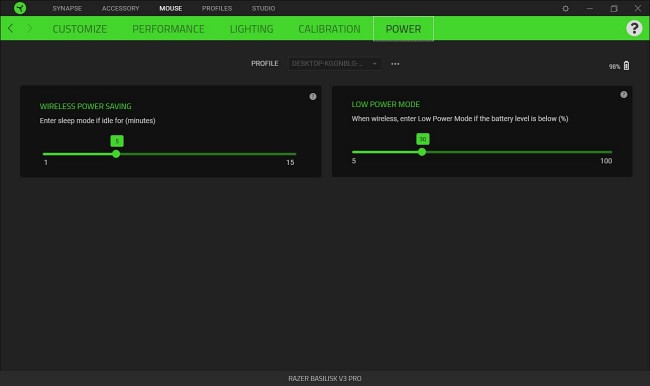Click the low power slider minimum value 5
650x386 pixels.
(x=354, y=161)
